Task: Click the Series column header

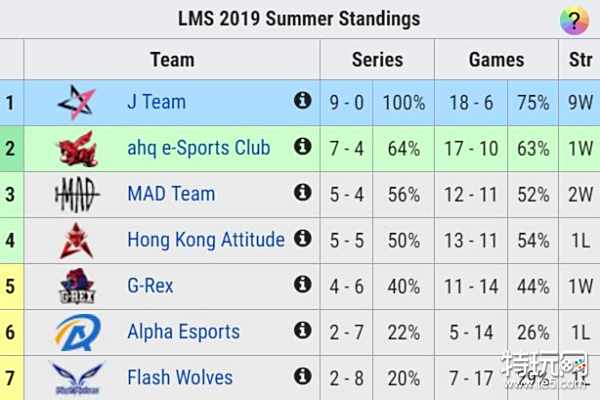Action: point(376,59)
